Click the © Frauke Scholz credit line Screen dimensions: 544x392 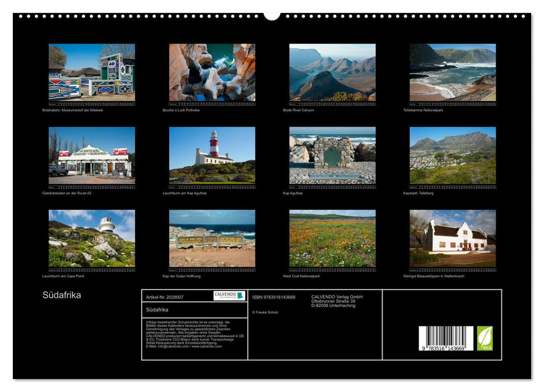[266, 311]
